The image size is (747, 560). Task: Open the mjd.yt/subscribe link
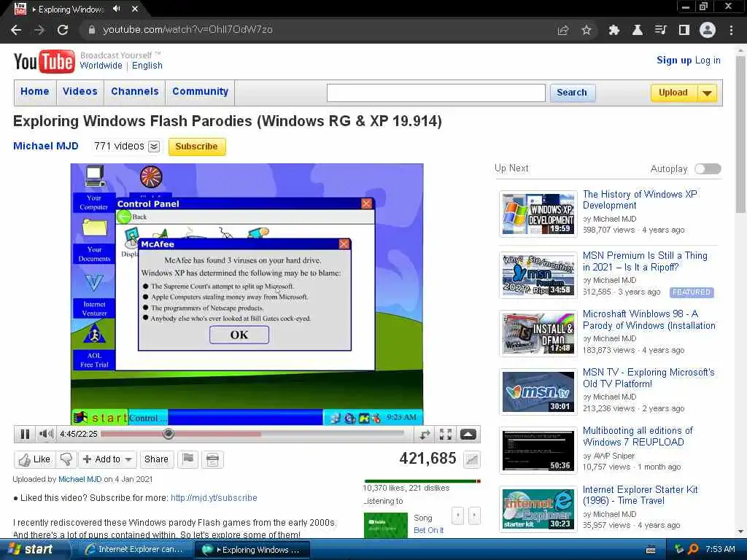[214, 497]
